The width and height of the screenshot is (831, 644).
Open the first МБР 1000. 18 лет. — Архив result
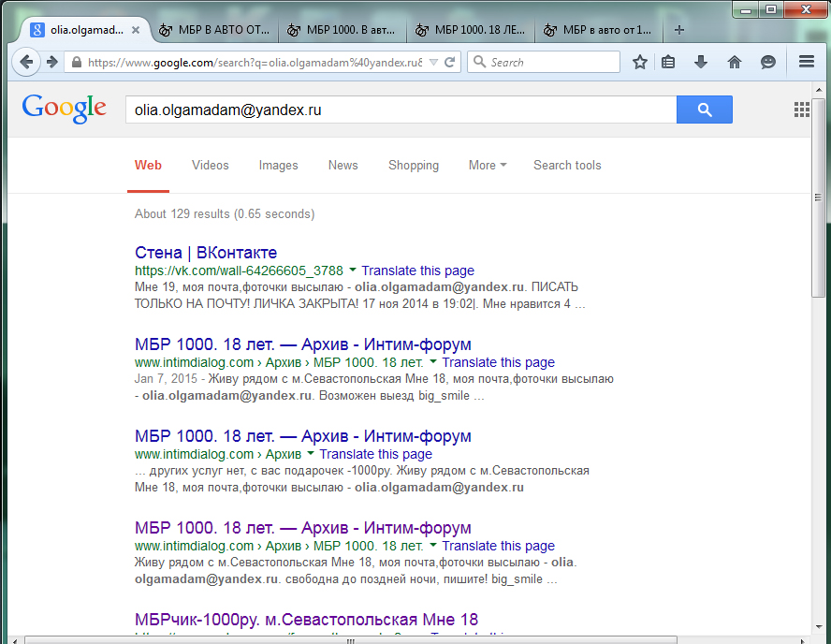click(x=302, y=344)
